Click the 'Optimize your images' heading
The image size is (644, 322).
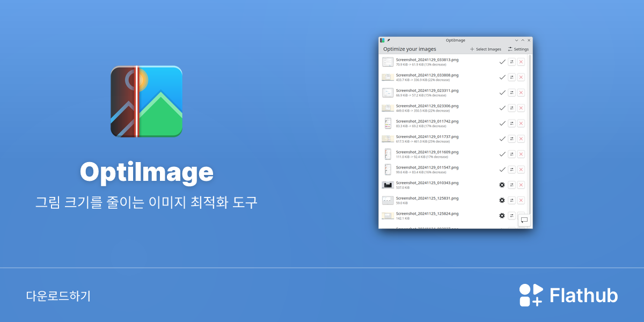[409, 49]
